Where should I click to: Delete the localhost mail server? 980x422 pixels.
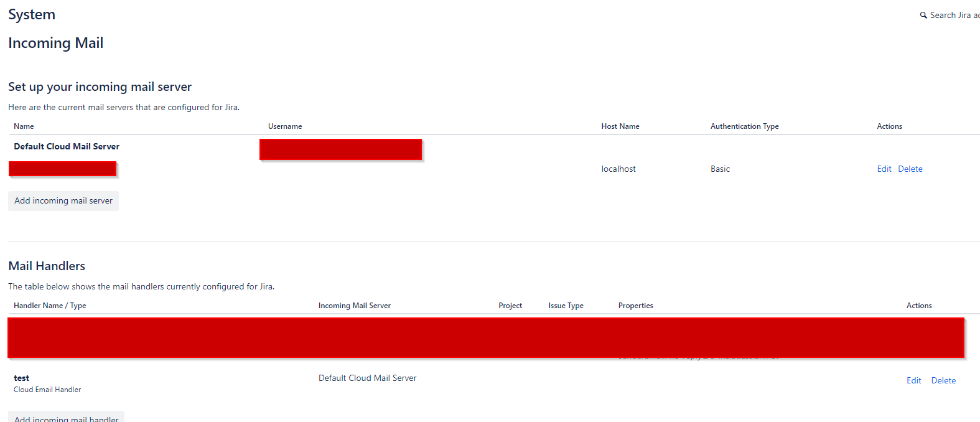point(910,169)
